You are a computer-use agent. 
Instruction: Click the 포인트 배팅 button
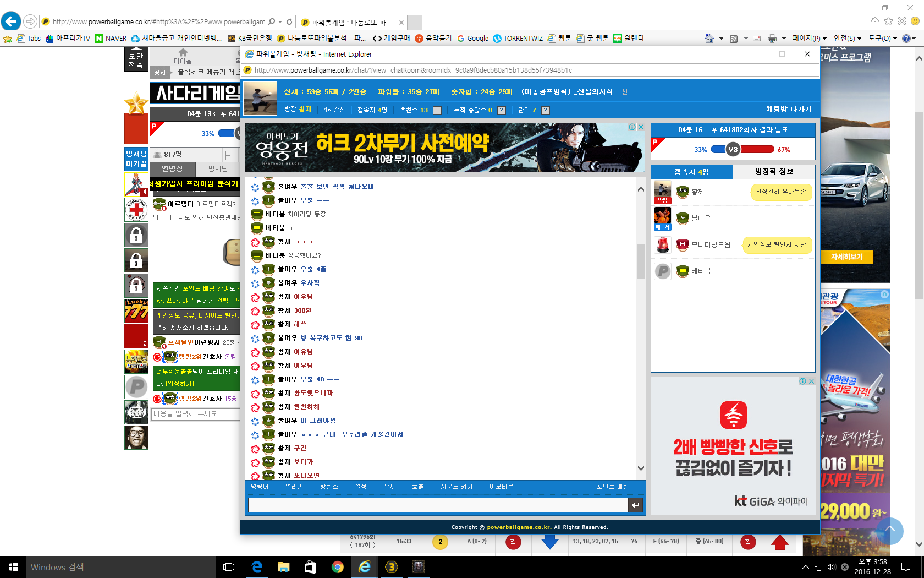(x=612, y=487)
